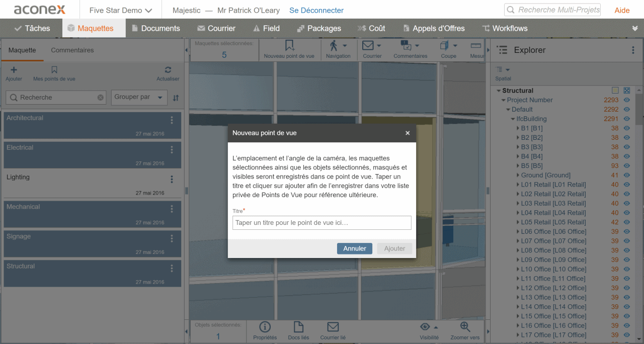Open Docs liés for the selected object
The image size is (644, 344).
point(298,331)
